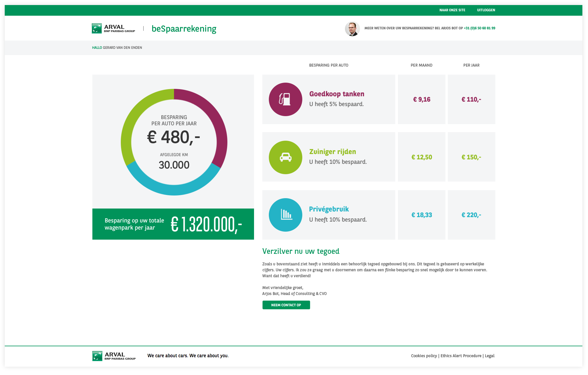Click the blue bar chart icon
Viewport: 588px width, 375px height.
tap(285, 215)
